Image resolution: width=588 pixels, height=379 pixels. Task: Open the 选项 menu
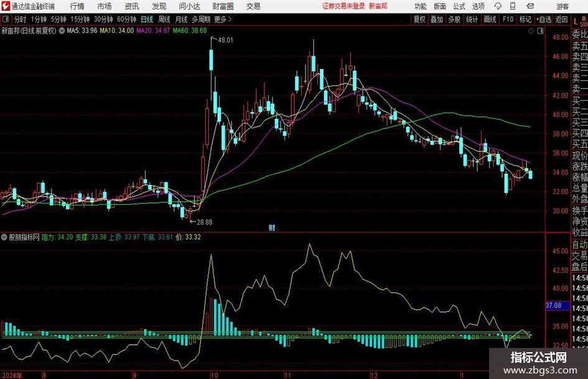tap(478, 6)
